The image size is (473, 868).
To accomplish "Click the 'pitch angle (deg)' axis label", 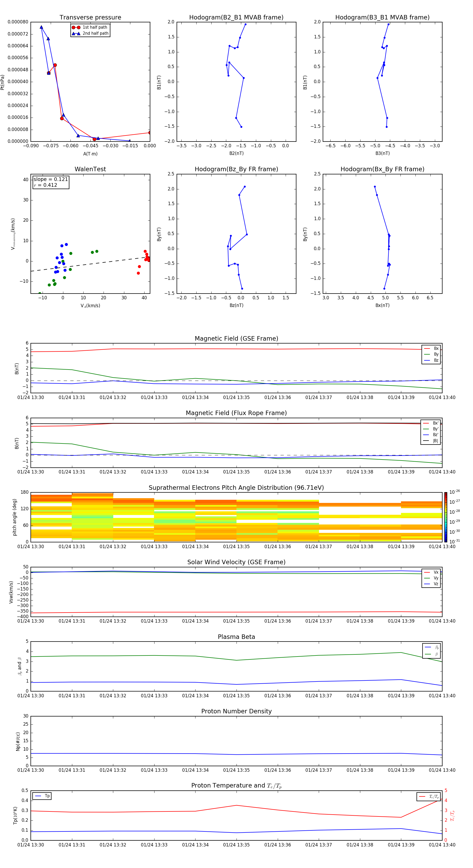I will [x=14, y=517].
